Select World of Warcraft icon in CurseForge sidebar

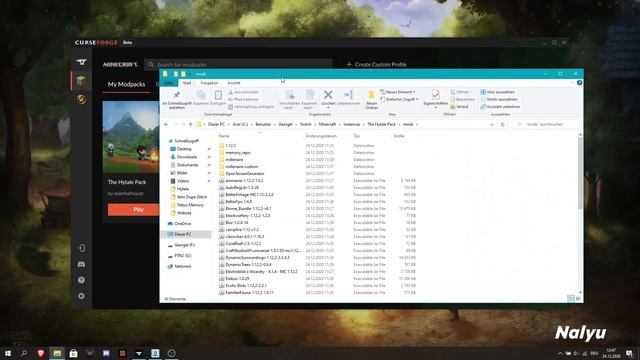(x=81, y=99)
